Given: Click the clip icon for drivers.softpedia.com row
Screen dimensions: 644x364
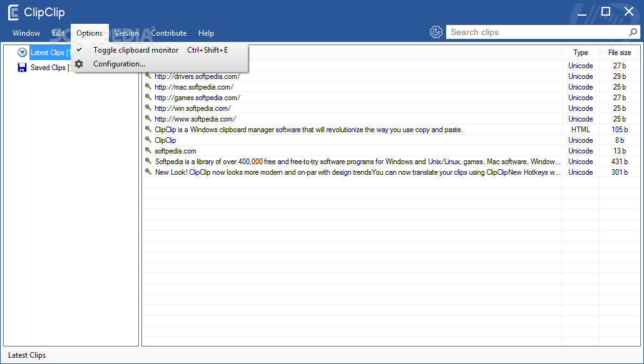Looking at the screenshot, I should click(148, 76).
